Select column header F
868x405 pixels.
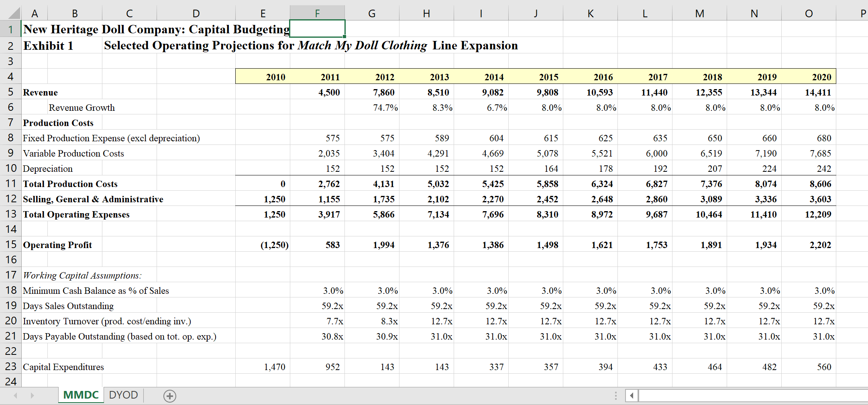(317, 13)
